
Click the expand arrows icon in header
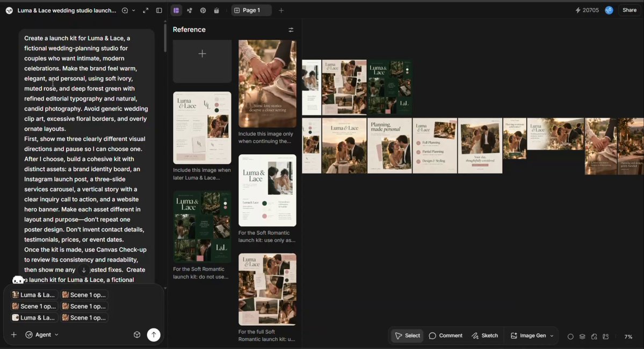(146, 10)
